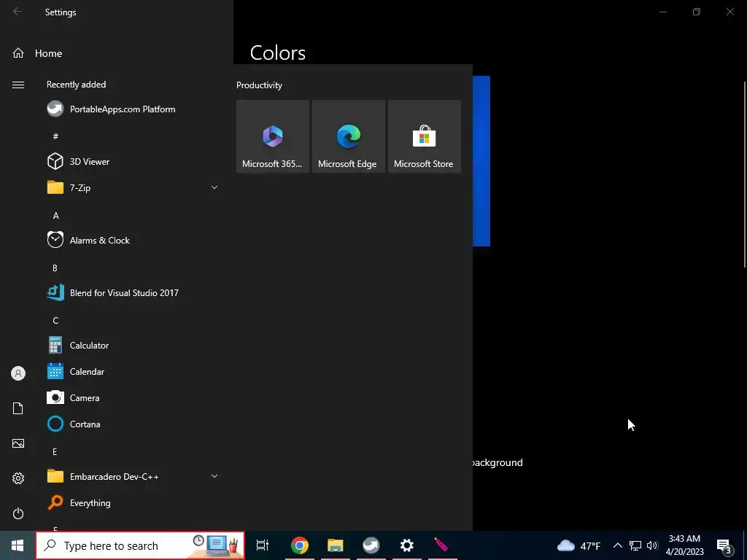Open the Microsoft Store tile
Screen dimensions: 747x560
pos(424,136)
